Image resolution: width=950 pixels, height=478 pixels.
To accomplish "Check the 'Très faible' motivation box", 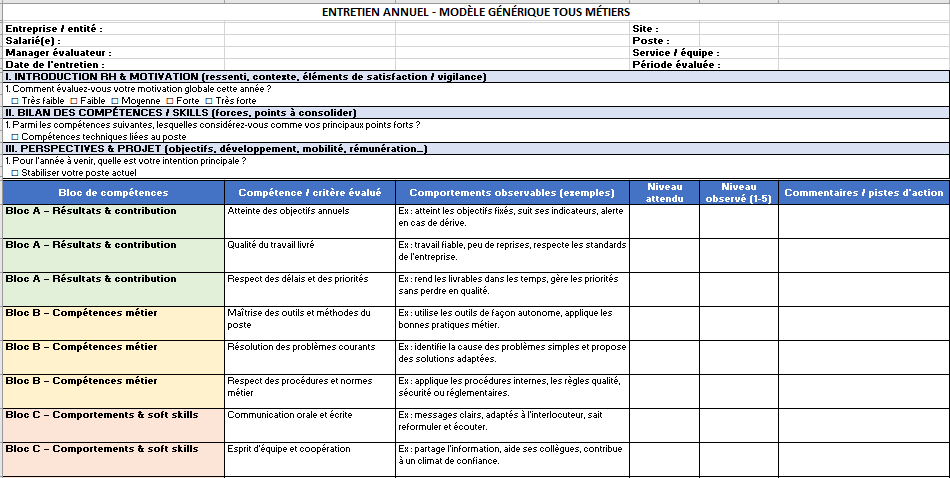I will [x=15, y=101].
